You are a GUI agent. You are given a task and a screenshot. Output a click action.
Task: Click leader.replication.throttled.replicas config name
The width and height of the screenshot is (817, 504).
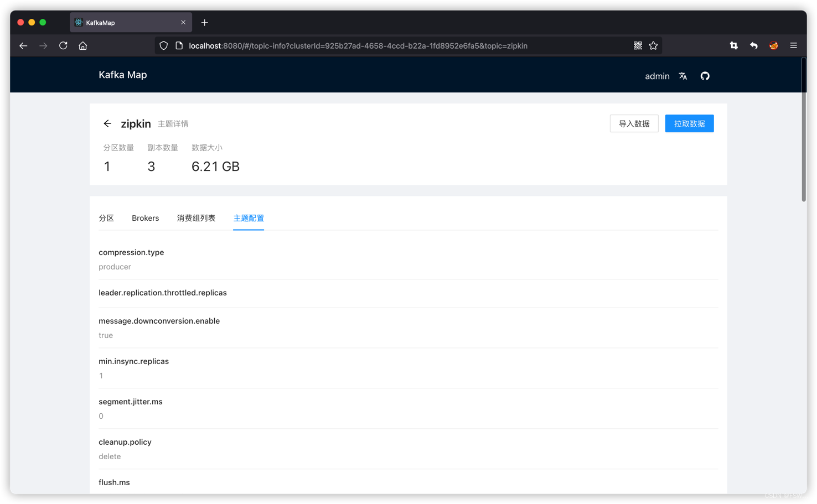163,293
